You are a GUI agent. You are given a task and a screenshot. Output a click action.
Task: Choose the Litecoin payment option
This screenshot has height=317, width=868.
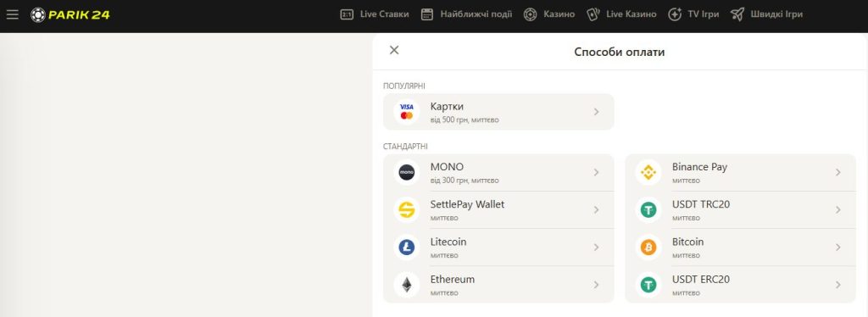pos(498,247)
